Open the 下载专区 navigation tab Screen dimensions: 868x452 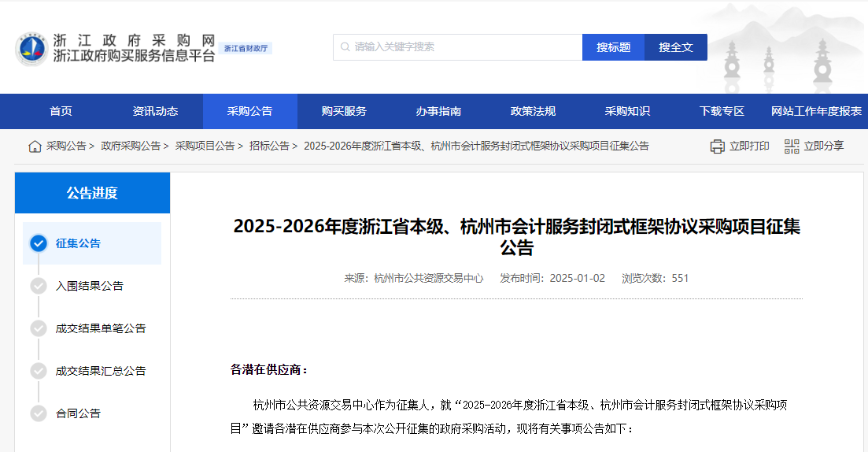coord(722,111)
